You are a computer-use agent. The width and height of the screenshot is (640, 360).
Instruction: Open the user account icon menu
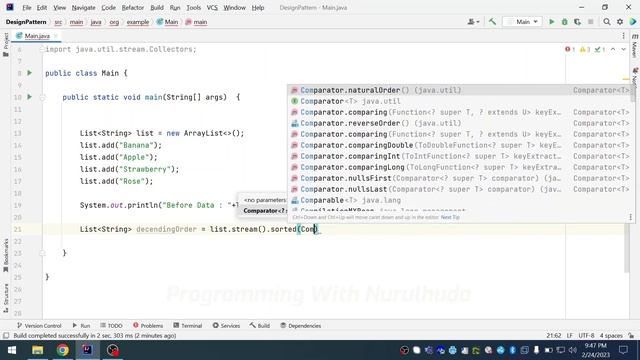point(473,22)
